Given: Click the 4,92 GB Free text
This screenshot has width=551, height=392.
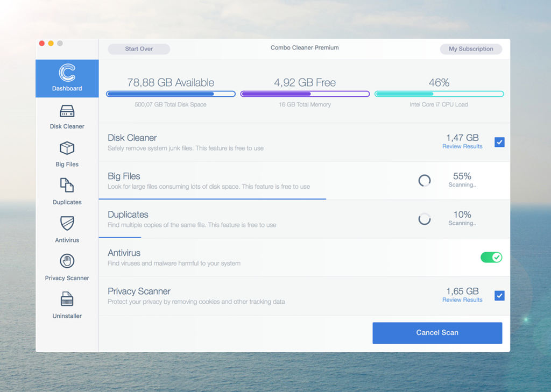Looking at the screenshot, I should click(305, 83).
